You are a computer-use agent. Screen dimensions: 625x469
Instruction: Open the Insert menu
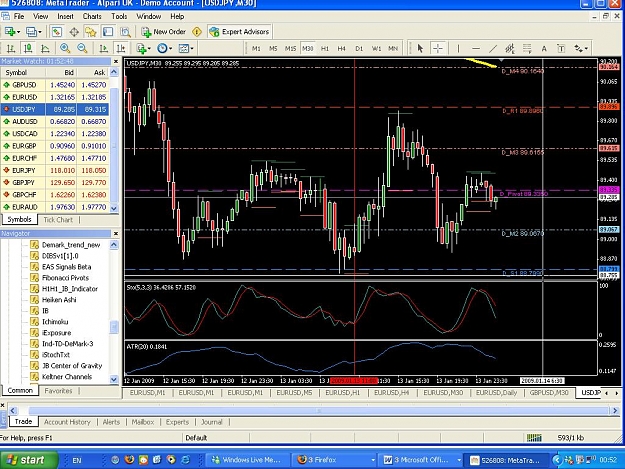pyautogui.click(x=65, y=16)
